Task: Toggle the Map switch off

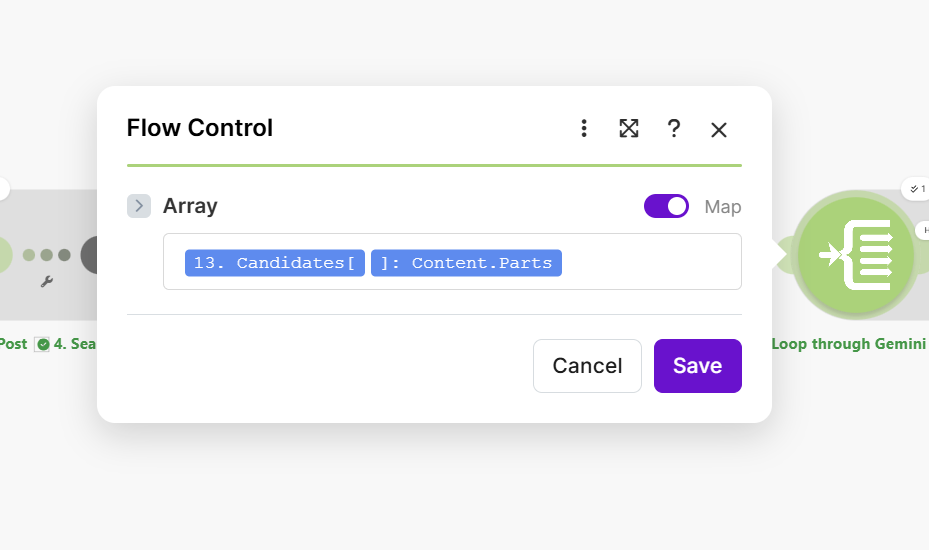Action: 666,206
